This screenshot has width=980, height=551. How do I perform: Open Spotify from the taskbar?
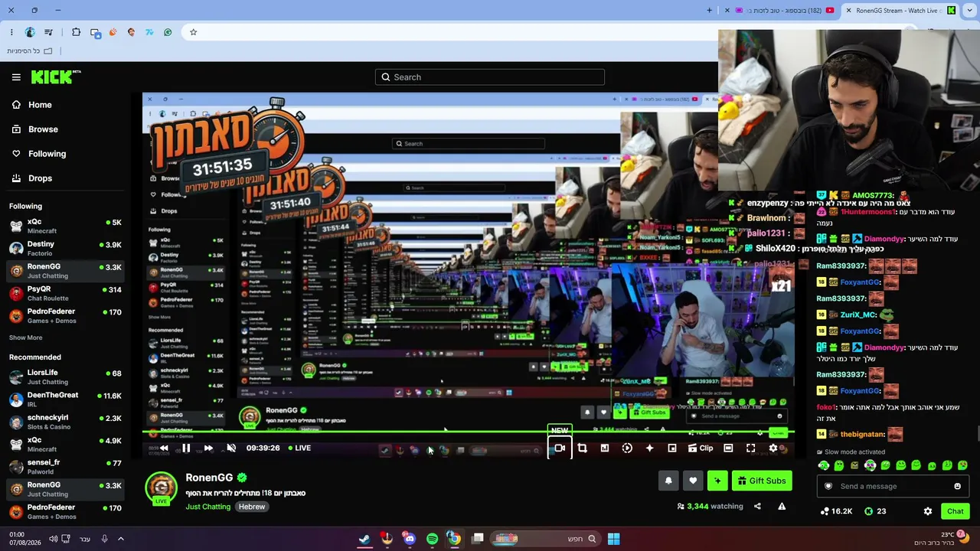(432, 539)
